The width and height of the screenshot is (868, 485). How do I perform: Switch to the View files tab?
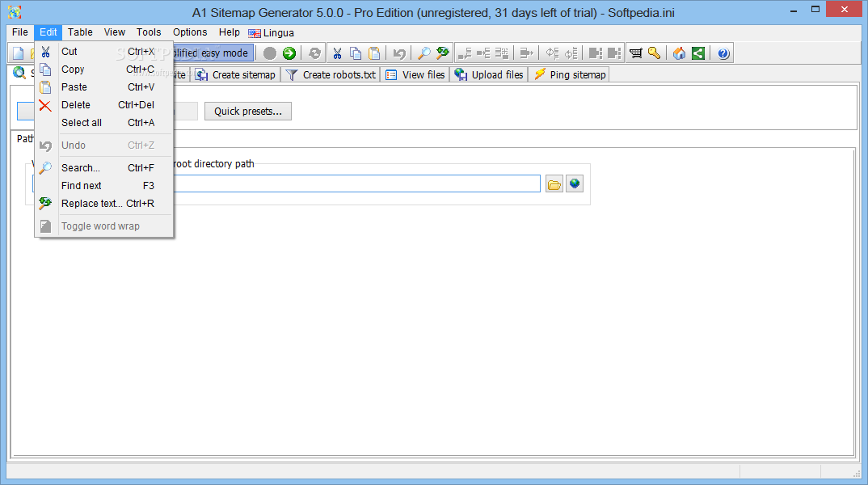415,74
